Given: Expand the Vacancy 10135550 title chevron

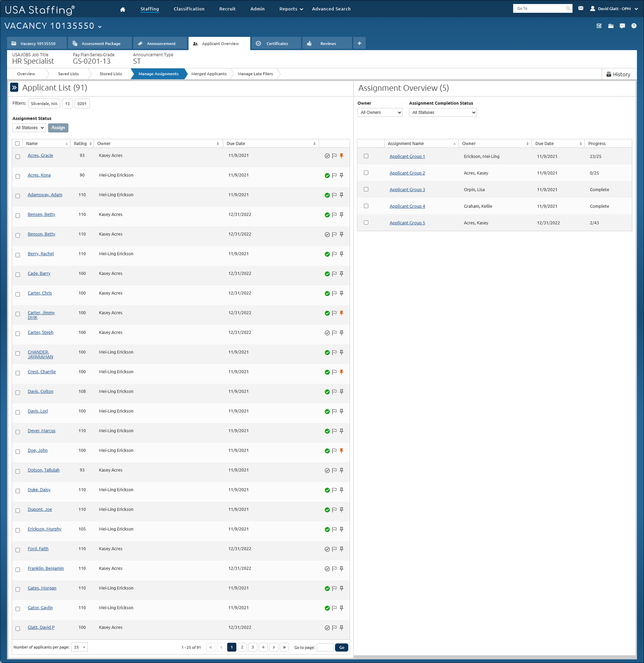Looking at the screenshot, I should click(100, 26).
